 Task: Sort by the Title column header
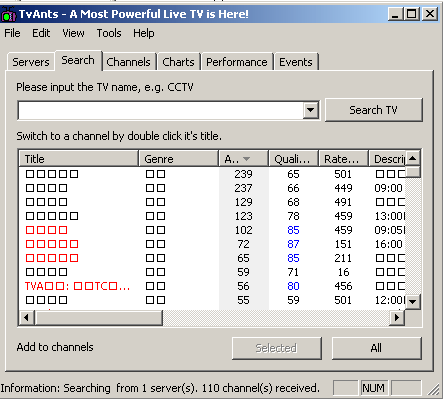pyautogui.click(x=79, y=159)
